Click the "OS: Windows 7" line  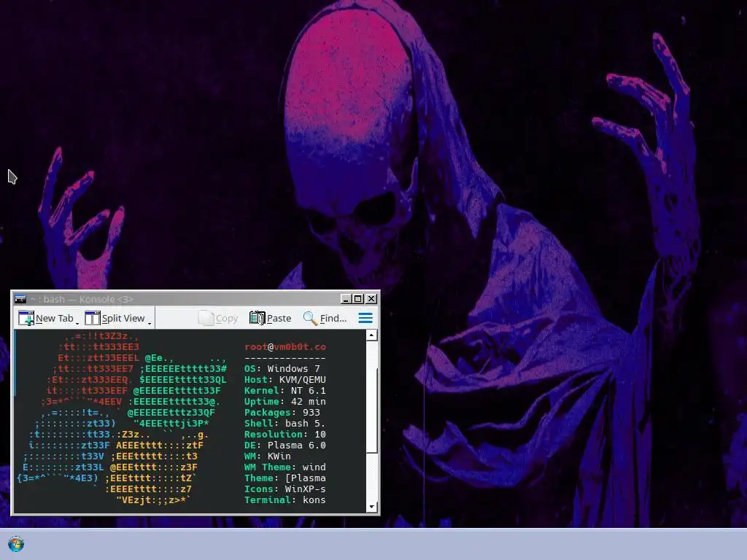[282, 368]
